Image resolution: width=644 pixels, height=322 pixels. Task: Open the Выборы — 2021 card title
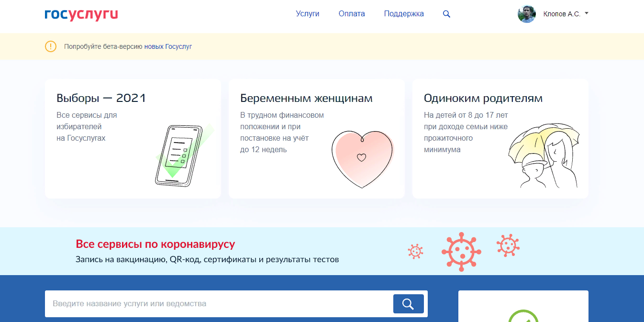pos(101,98)
